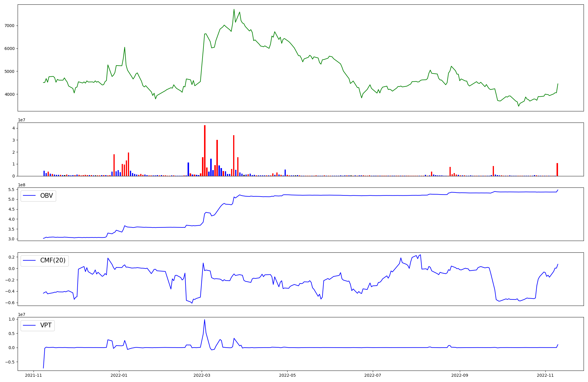Click the 2022-11 x-axis tick label

click(545, 375)
